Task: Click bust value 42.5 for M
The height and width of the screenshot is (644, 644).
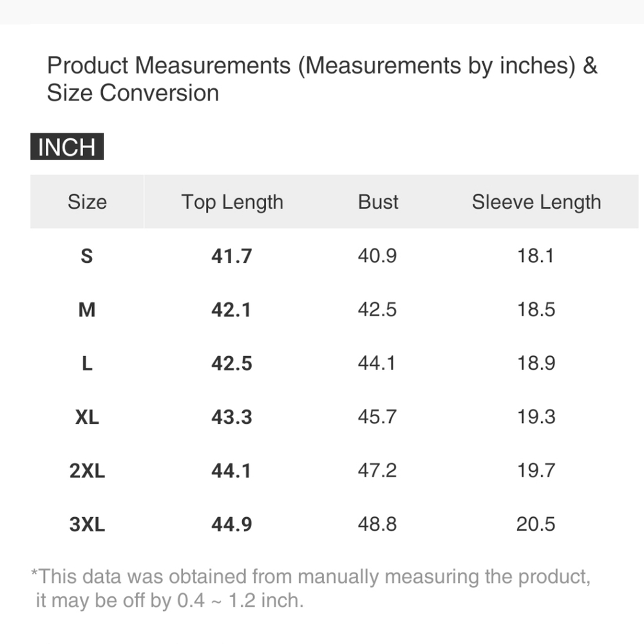Action: (x=377, y=310)
